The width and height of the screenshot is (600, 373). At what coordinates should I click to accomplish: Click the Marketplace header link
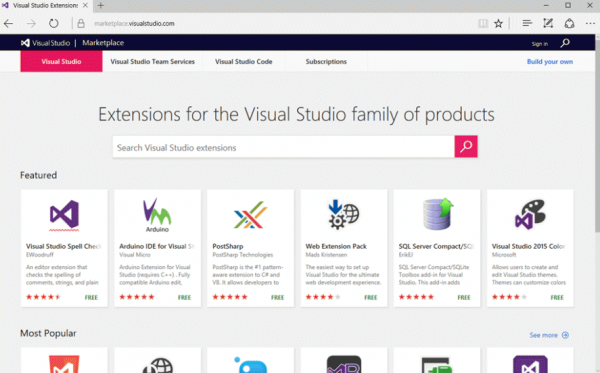103,43
